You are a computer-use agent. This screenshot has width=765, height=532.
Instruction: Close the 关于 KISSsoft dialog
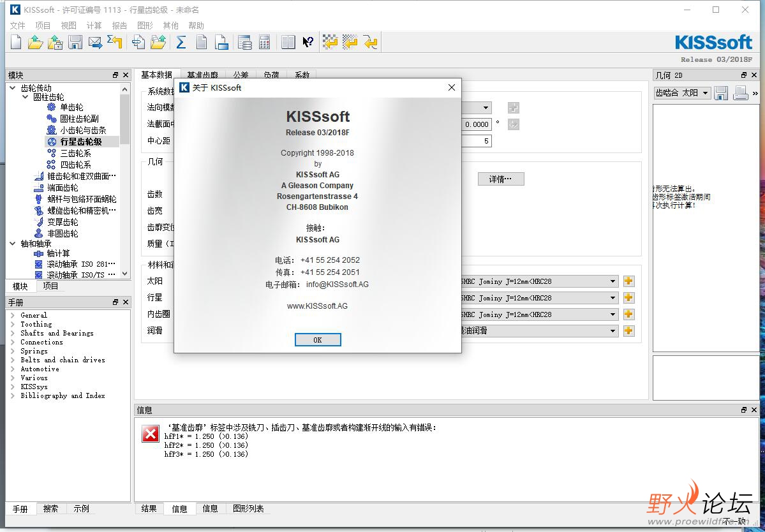click(451, 87)
